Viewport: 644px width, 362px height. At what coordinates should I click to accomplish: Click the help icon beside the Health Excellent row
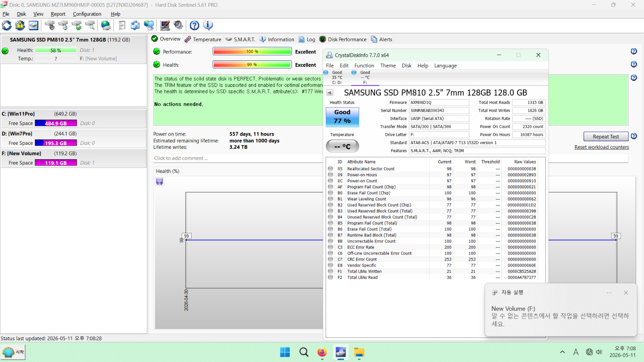634,64
